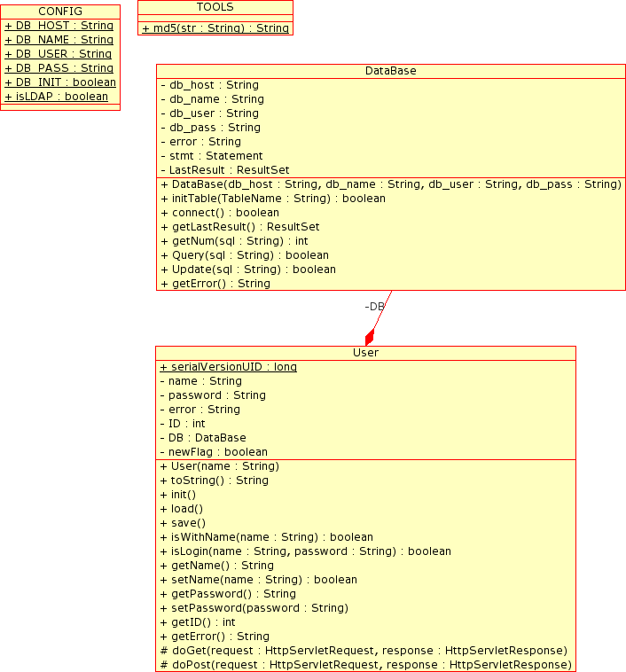Select the isLDAP : boolean attribute
Screen dimensions: 626x672
(x=57, y=97)
